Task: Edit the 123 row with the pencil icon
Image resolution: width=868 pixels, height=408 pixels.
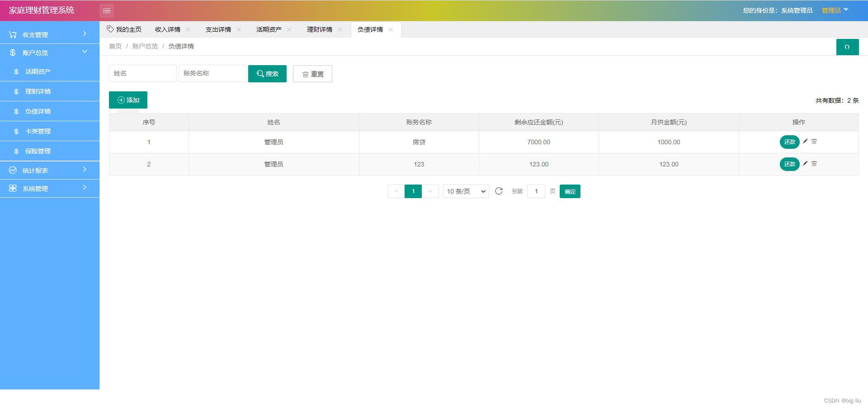Action: pos(805,164)
